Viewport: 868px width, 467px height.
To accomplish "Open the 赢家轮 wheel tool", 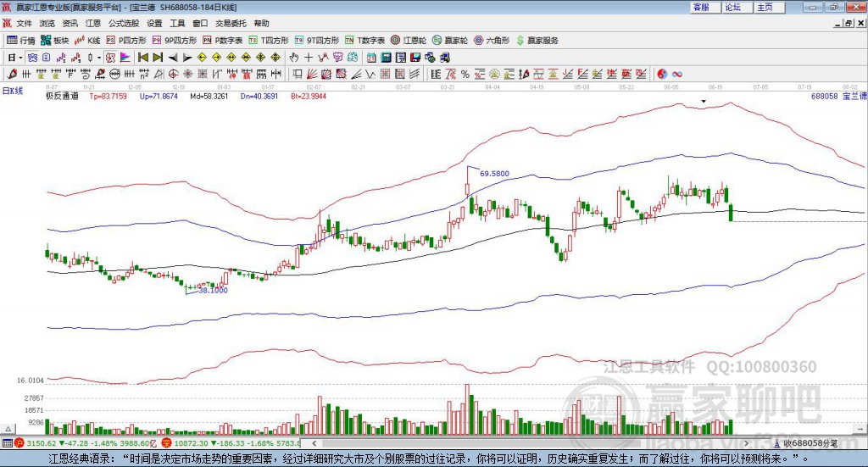I will (450, 41).
